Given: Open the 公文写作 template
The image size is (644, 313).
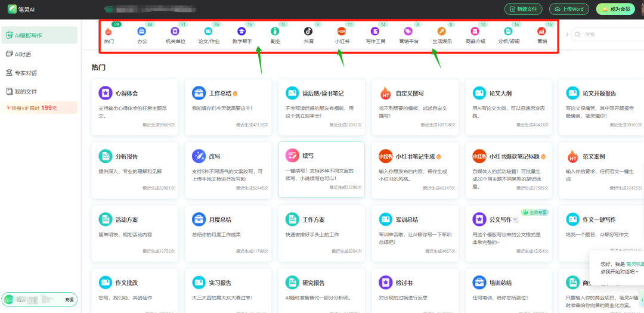Looking at the screenshot, I should [x=509, y=233].
